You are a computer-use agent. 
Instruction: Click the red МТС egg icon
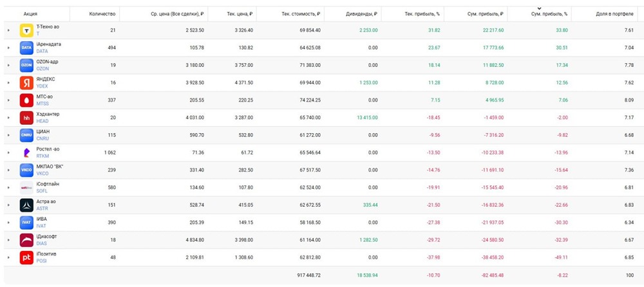pyautogui.click(x=26, y=100)
